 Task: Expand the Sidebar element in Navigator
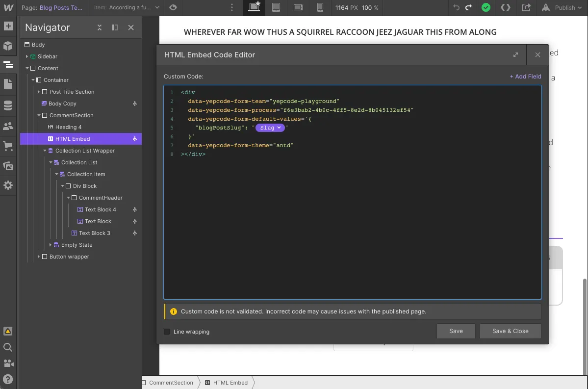click(x=27, y=56)
